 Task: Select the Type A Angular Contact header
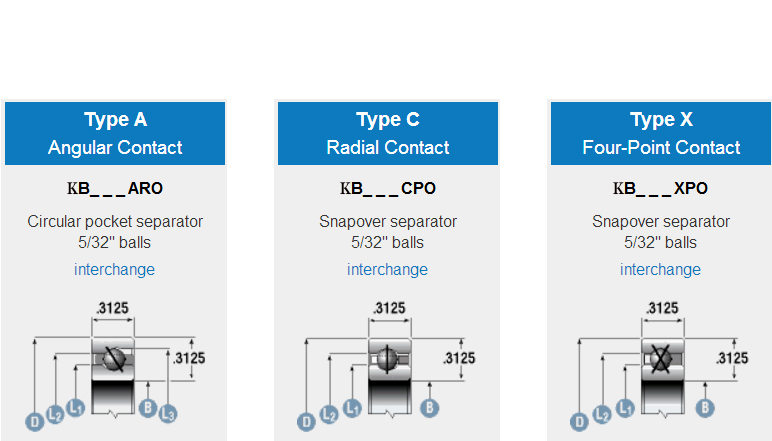[x=115, y=133]
